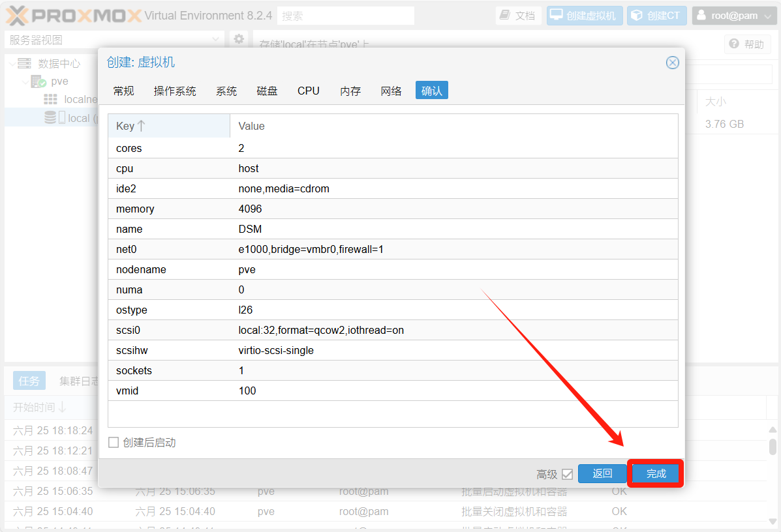Click the gear settings icon beside 服务器视图
781x532 pixels.
[x=239, y=40]
